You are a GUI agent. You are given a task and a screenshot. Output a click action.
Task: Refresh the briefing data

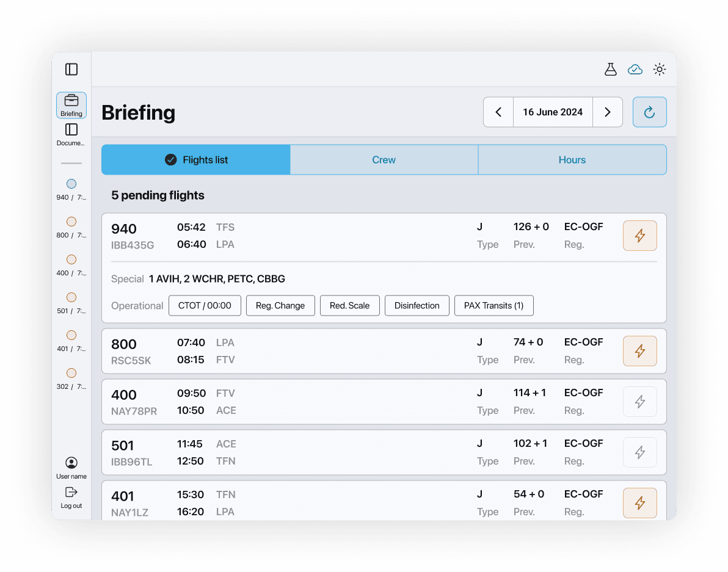(650, 112)
